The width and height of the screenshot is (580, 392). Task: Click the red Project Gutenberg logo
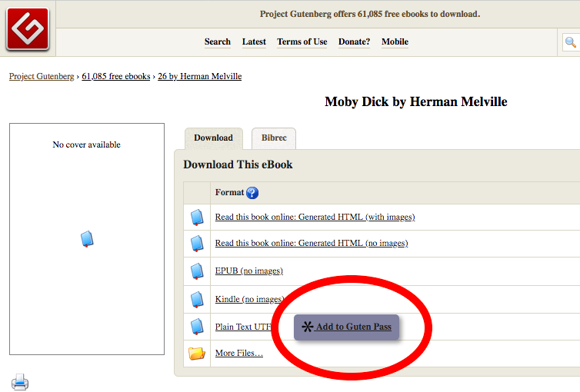click(28, 28)
